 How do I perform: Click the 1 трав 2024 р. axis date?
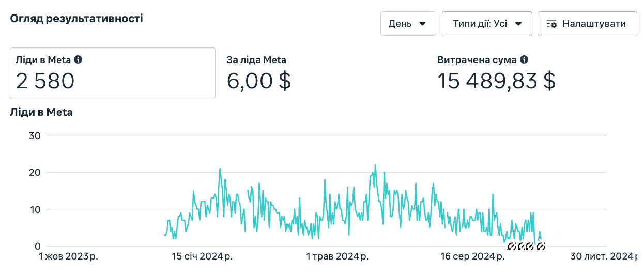tap(337, 256)
